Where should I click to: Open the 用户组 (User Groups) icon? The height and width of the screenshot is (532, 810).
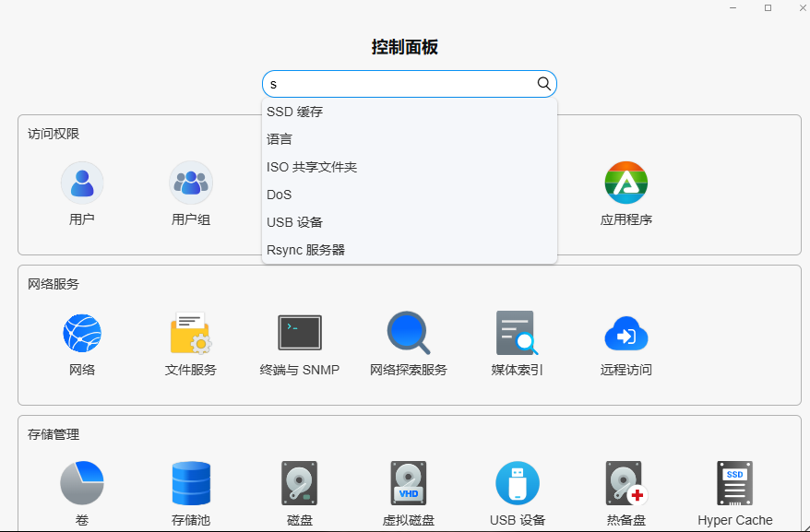[191, 183]
